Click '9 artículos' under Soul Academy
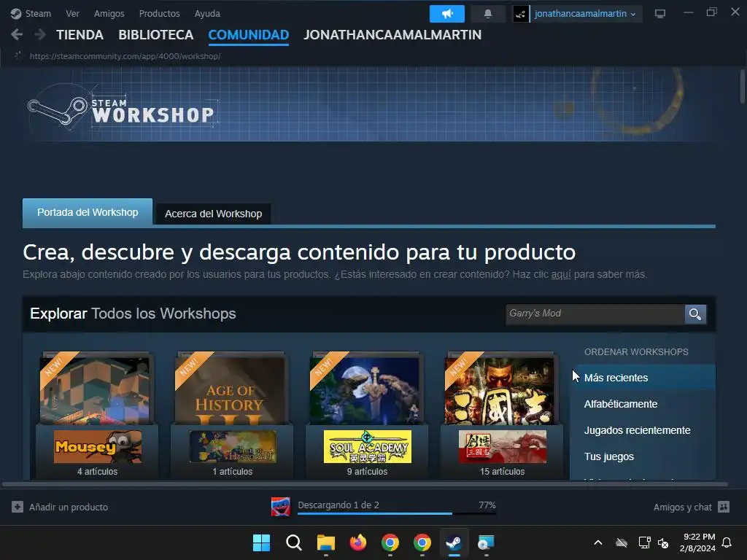 (368, 472)
